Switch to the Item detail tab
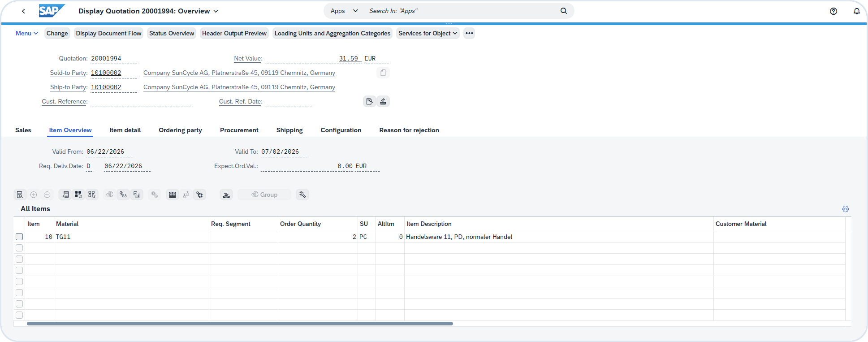Image resolution: width=868 pixels, height=342 pixels. (125, 130)
